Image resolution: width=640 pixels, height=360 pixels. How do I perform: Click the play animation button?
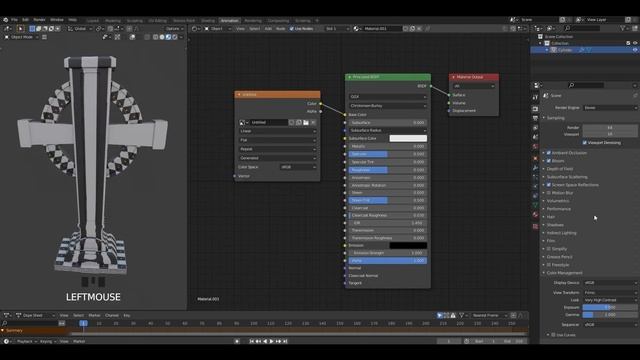[271, 341]
